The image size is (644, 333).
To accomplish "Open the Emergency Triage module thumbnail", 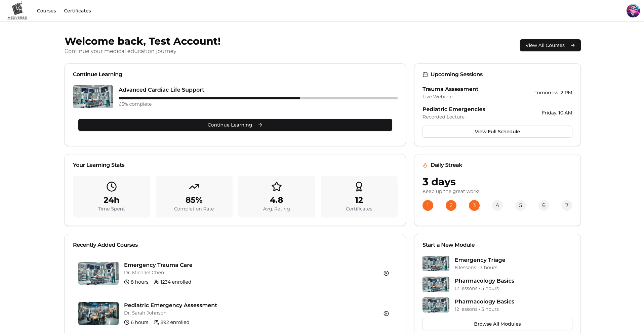I will click(x=436, y=264).
